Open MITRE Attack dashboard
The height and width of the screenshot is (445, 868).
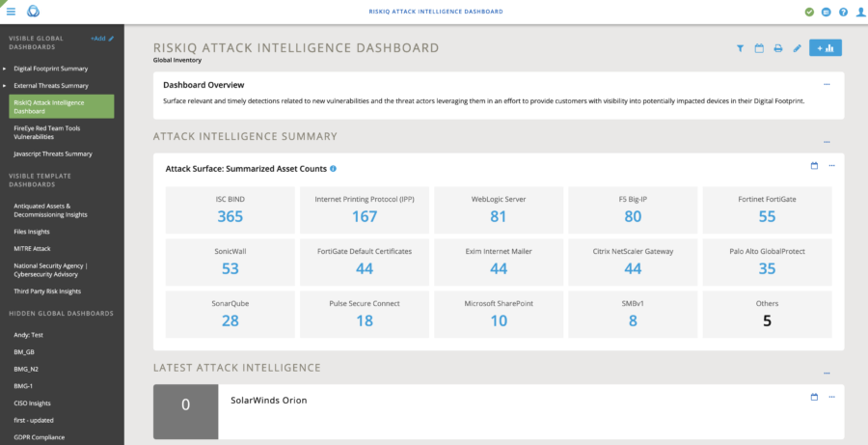click(x=32, y=249)
